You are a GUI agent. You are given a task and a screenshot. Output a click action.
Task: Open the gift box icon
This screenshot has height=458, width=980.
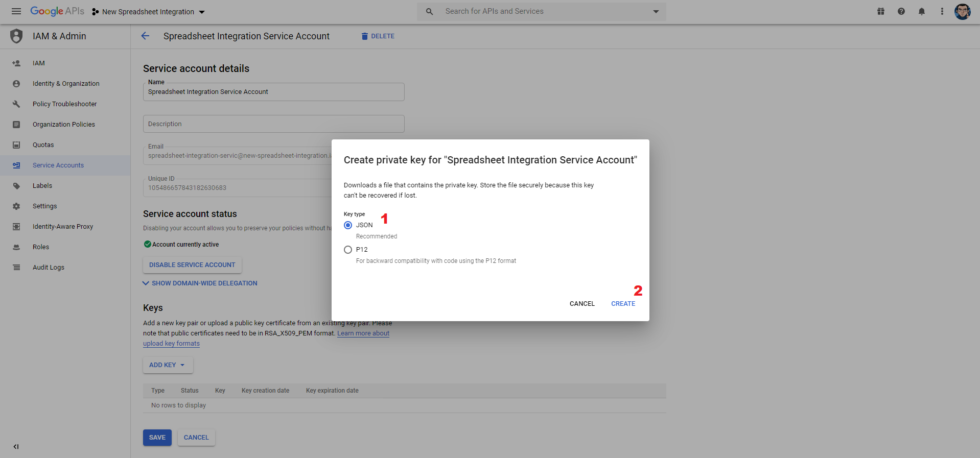[x=881, y=11]
